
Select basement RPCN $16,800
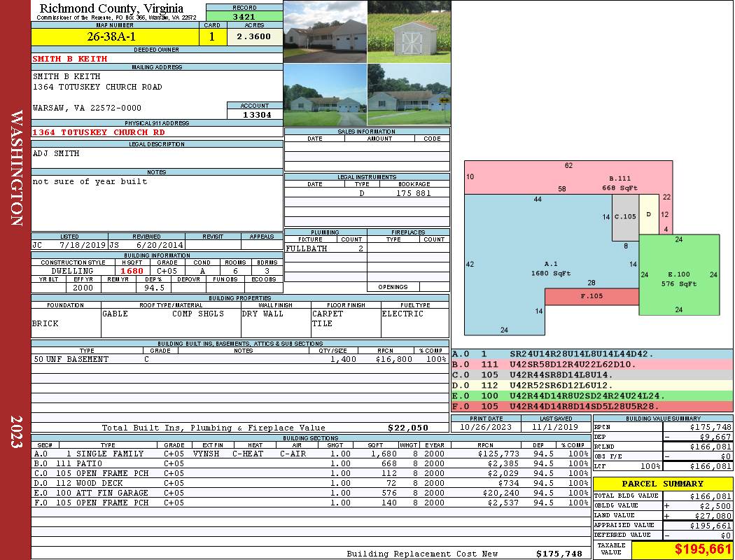pos(393,359)
